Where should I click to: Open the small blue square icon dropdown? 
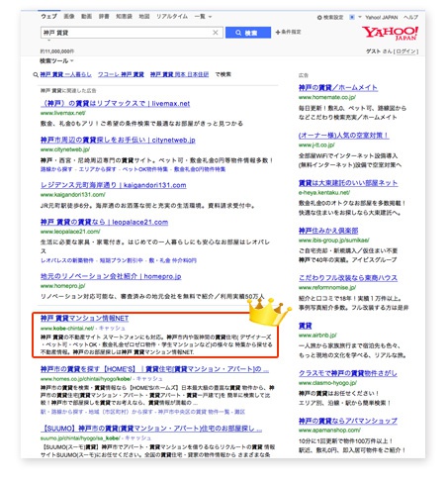point(355,17)
